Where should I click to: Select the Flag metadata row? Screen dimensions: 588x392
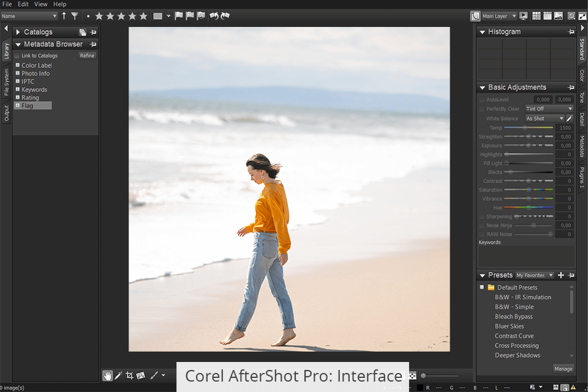point(33,106)
